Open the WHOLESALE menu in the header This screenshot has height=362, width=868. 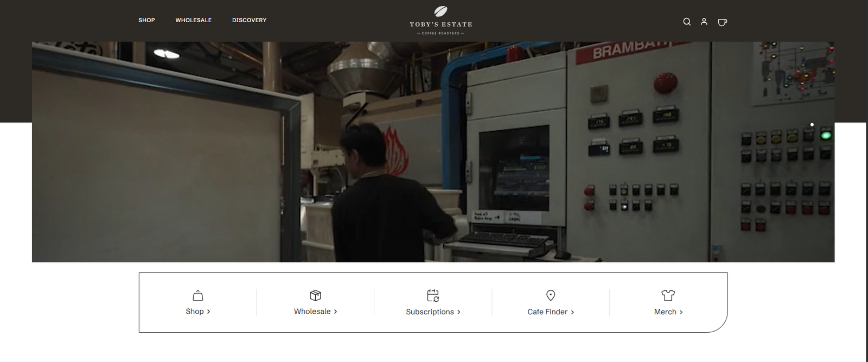click(193, 20)
